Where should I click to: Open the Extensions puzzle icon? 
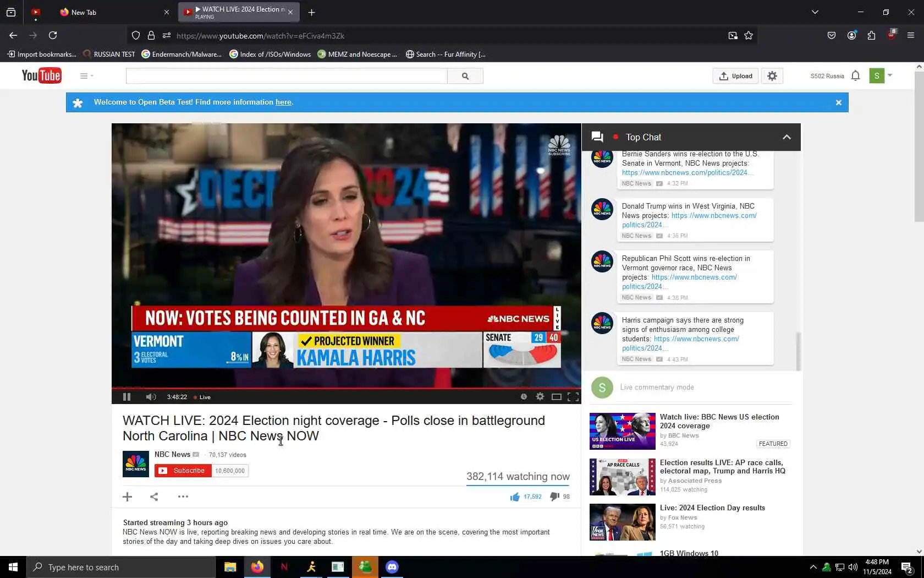pos(871,35)
